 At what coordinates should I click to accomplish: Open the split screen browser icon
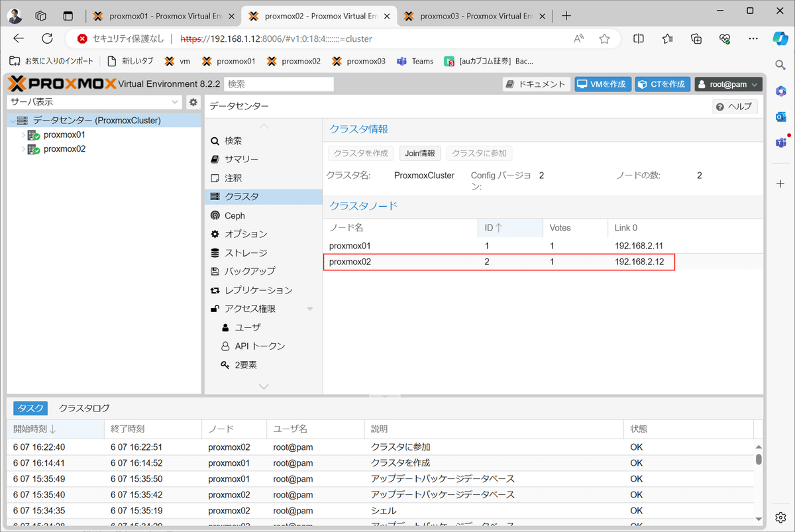tap(639, 39)
